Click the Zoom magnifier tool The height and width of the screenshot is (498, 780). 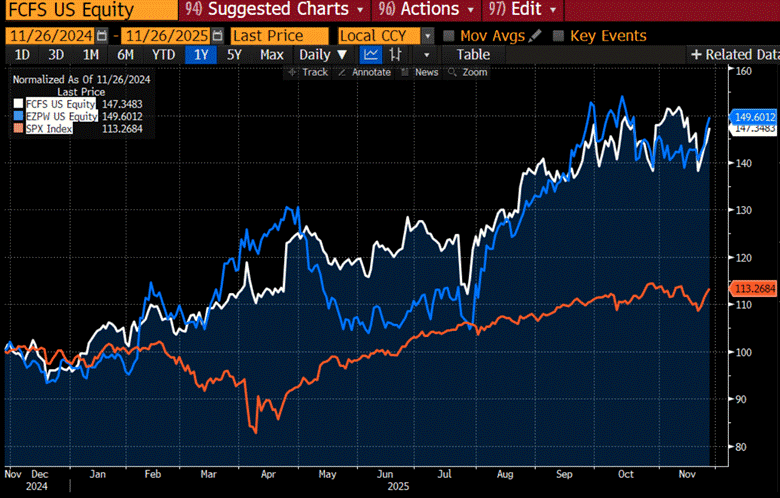468,72
